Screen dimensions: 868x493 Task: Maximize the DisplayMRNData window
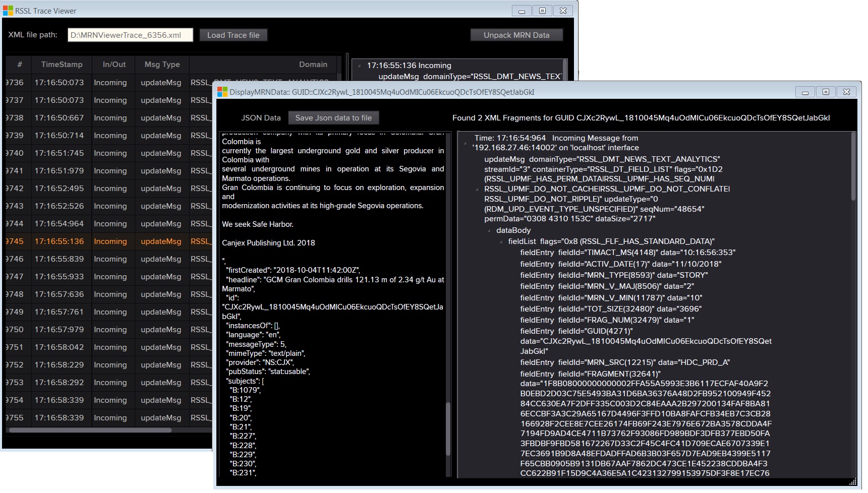826,92
